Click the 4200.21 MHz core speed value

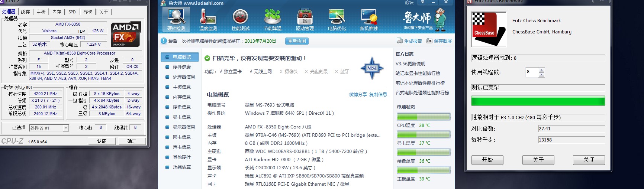(46, 94)
